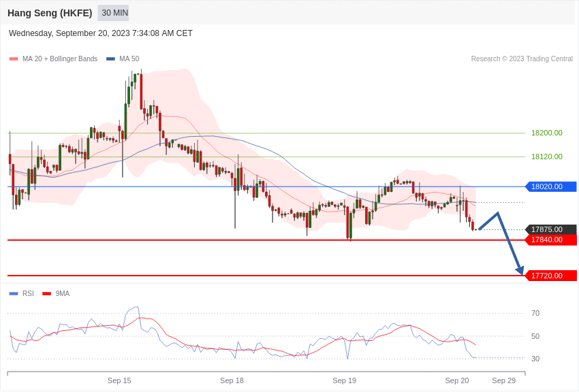Click the RSI 70 level label
Screen dimensions: 579x392
pos(535,314)
